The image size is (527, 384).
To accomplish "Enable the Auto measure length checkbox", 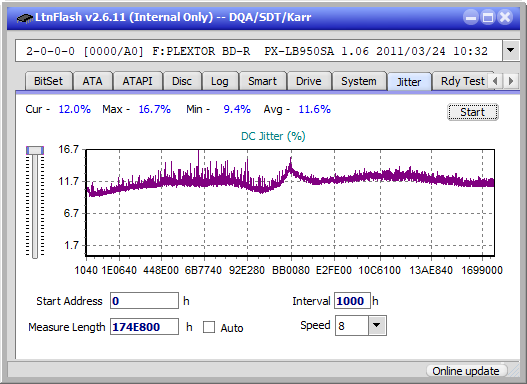I will pyautogui.click(x=209, y=327).
